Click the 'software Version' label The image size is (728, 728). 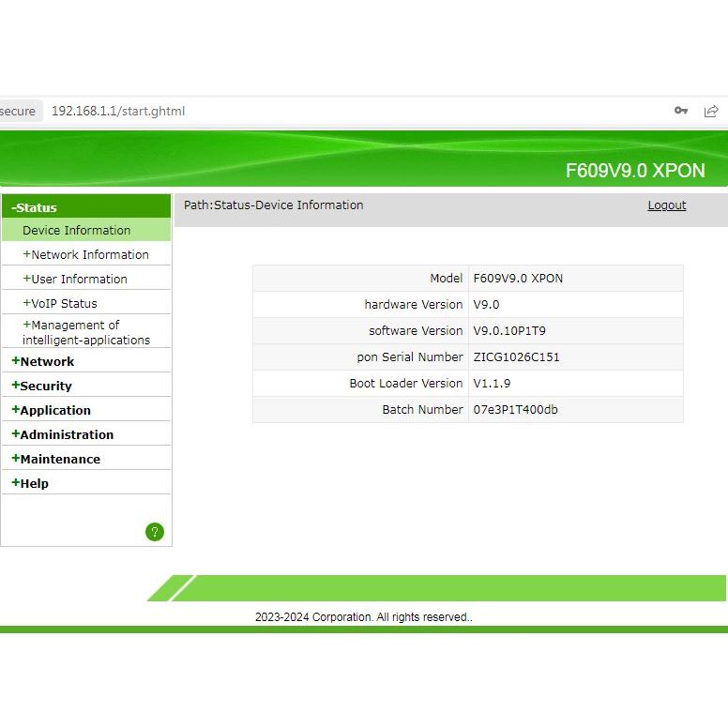coord(416,330)
